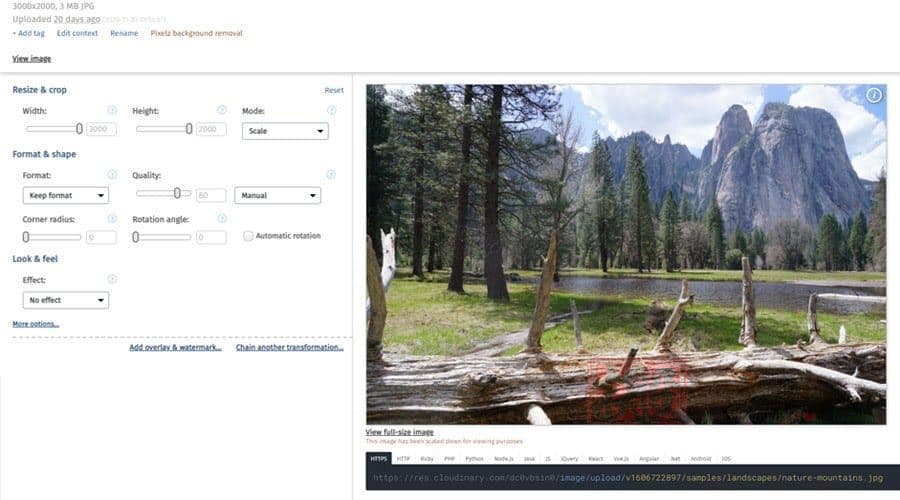
Task: Open the Mode dropdown set to Scale
Action: [x=285, y=131]
